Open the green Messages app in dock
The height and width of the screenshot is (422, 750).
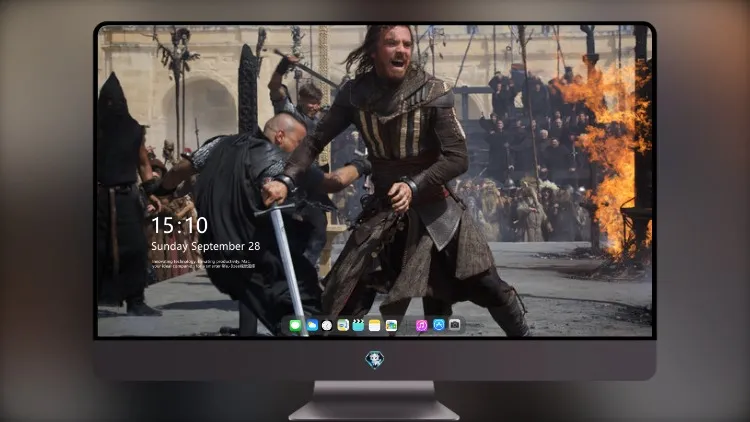(x=295, y=325)
